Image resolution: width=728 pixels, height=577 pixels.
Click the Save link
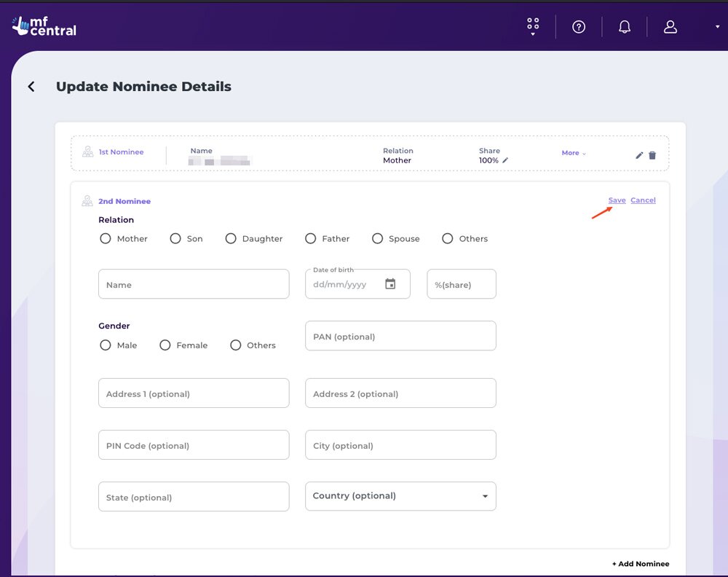617,200
